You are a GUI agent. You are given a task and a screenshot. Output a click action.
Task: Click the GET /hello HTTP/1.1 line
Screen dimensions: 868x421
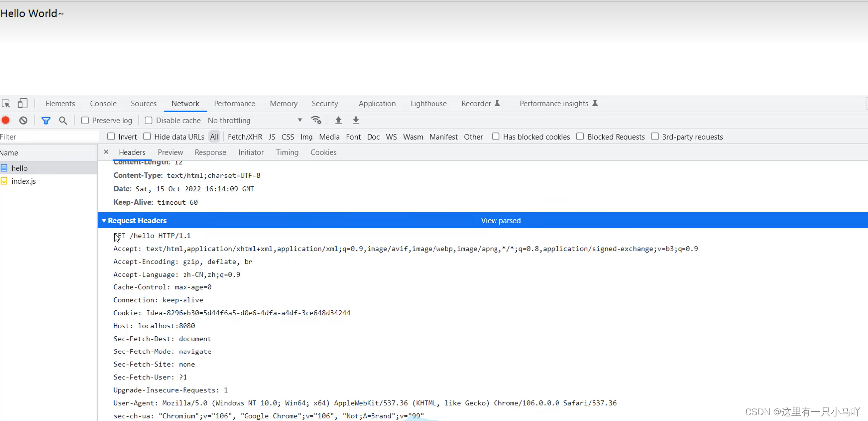click(152, 236)
